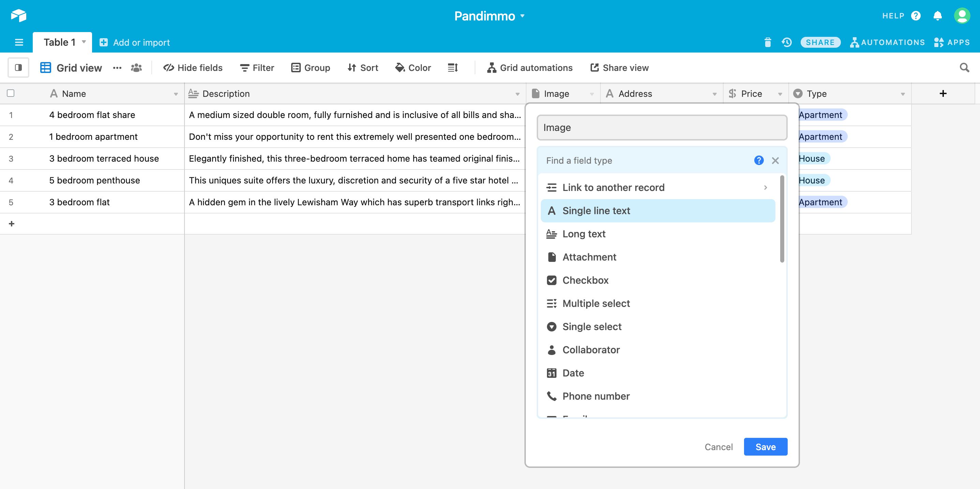Click the Image field name input
Screen dimensions: 980x489
[x=662, y=128]
